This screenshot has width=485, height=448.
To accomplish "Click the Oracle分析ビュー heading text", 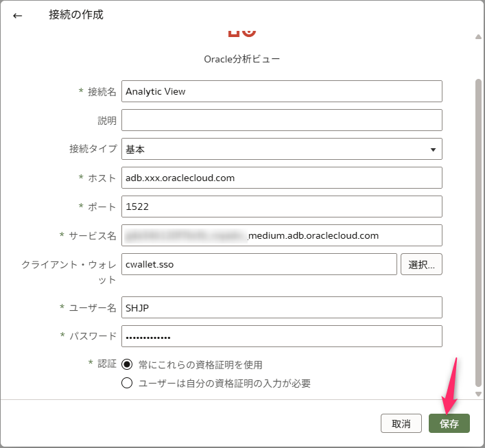I will (x=242, y=59).
